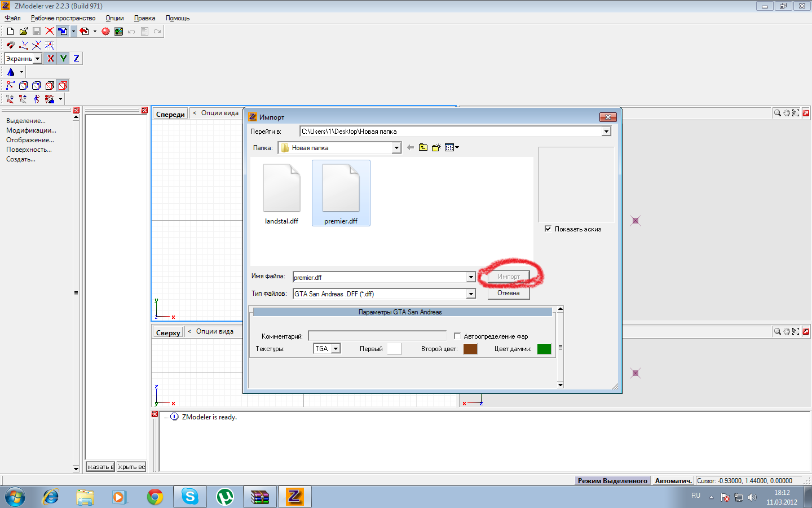Screen dimensions: 812x508
Task: Click the zoom magnifier icon of upper-right viewport
Action: click(778, 113)
